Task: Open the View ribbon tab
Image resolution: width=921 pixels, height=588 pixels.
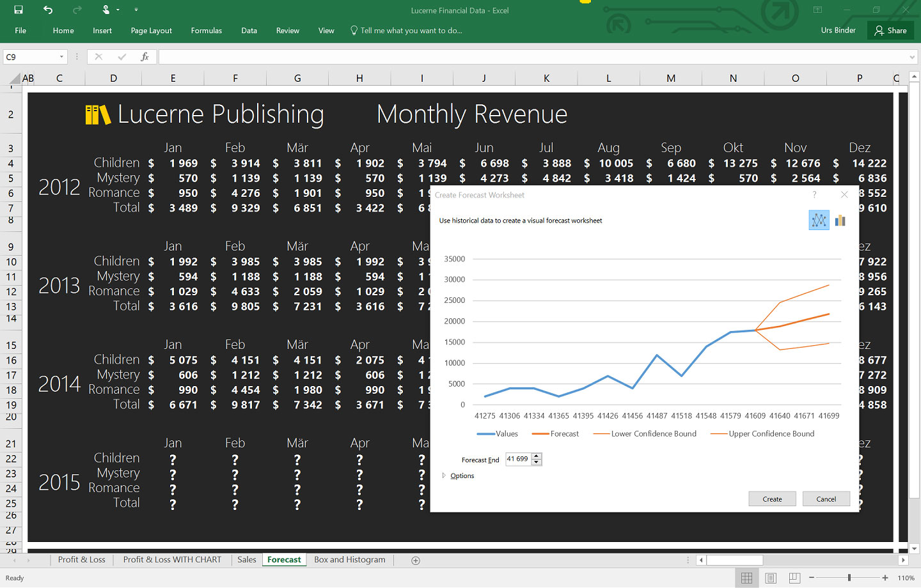Action: point(326,31)
